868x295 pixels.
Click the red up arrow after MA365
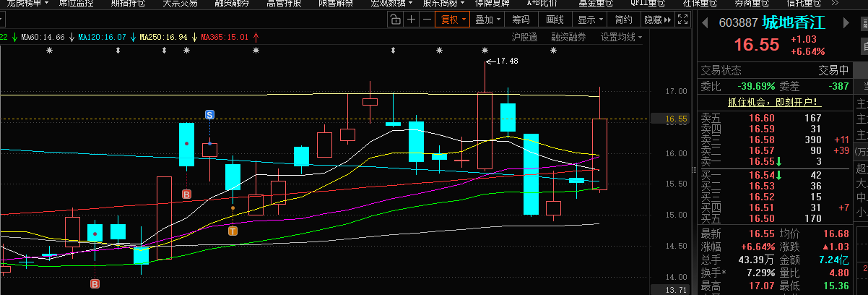point(257,37)
